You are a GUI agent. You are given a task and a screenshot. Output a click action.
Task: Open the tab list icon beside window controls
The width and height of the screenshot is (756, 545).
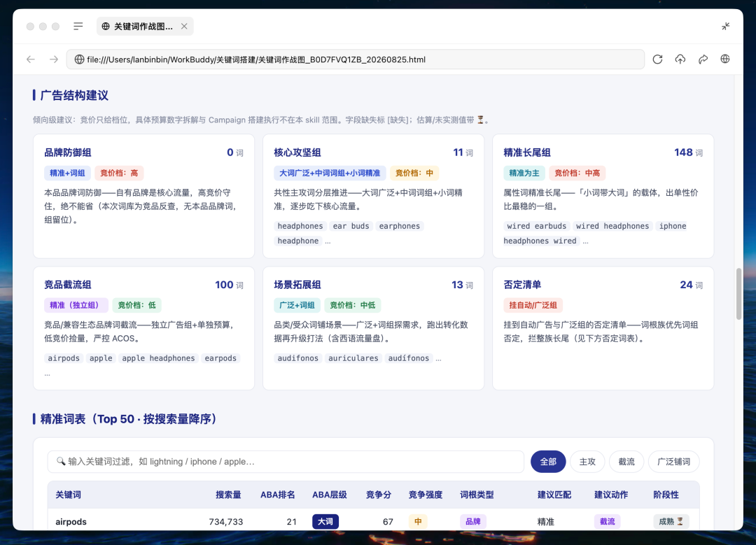coord(78,26)
